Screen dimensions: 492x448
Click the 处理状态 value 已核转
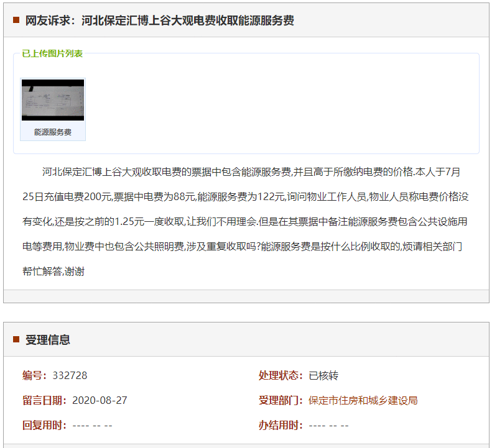tap(323, 375)
